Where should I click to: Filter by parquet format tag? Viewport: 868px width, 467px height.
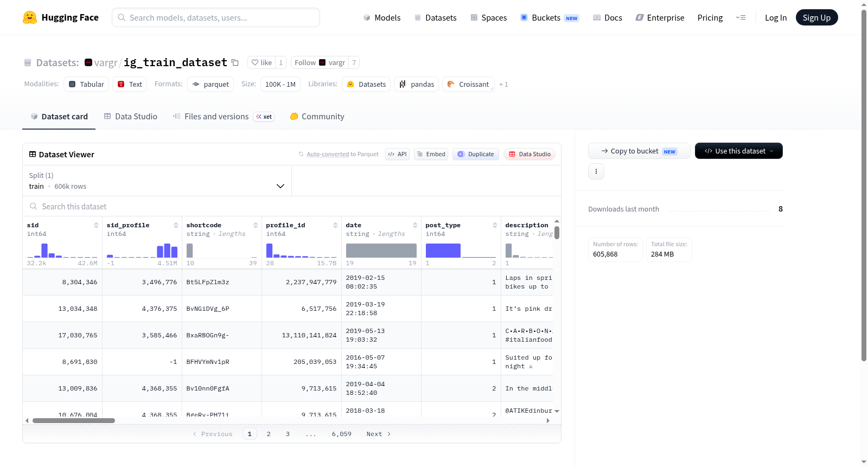click(210, 84)
